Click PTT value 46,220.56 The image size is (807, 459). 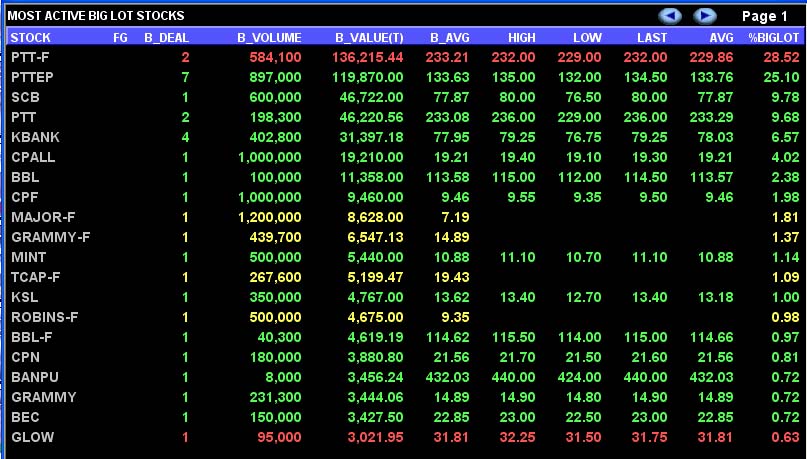click(372, 117)
